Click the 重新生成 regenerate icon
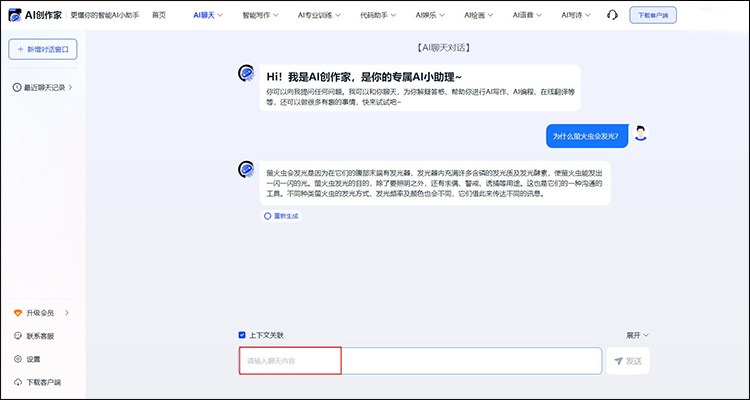 coord(267,216)
